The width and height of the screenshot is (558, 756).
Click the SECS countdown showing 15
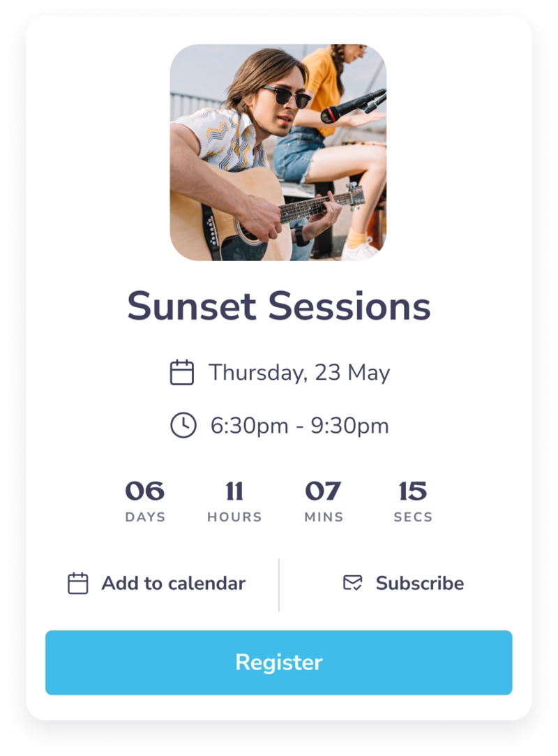pos(412,491)
